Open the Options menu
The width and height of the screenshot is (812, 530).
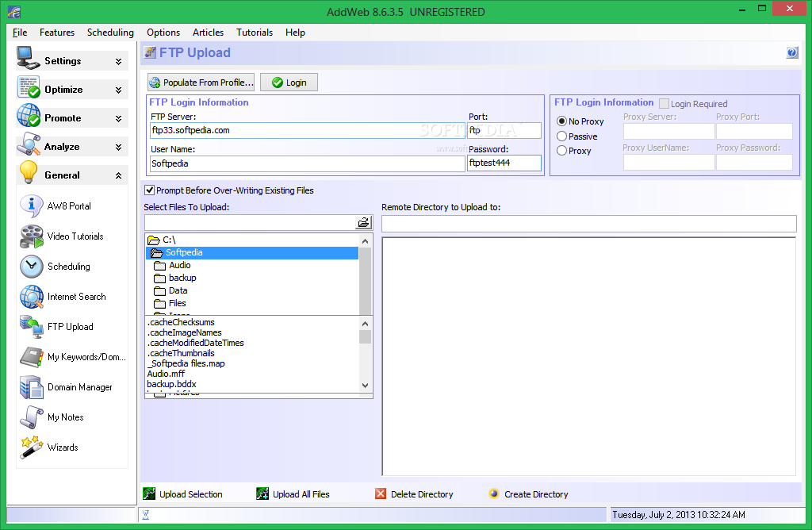163,32
